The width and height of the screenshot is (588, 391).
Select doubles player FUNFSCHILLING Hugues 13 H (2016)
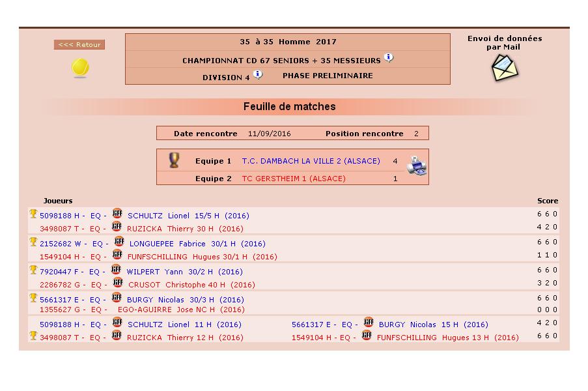[448, 338]
